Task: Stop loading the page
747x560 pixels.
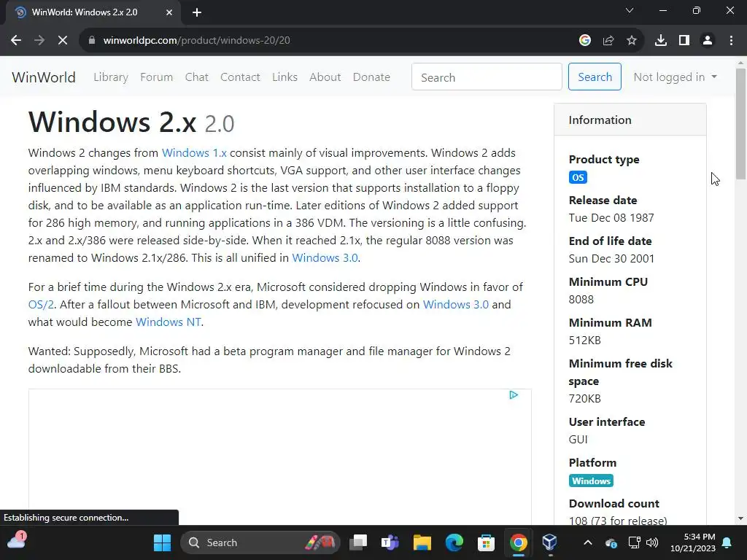Action: point(63,41)
